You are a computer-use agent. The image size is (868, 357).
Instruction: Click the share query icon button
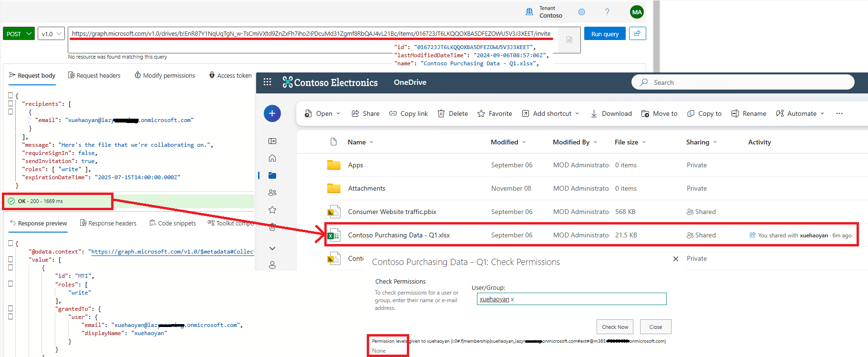(x=637, y=33)
